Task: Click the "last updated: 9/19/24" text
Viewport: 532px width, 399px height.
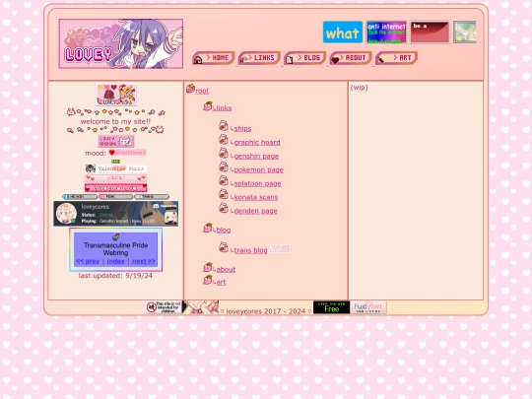Action: pos(115,276)
